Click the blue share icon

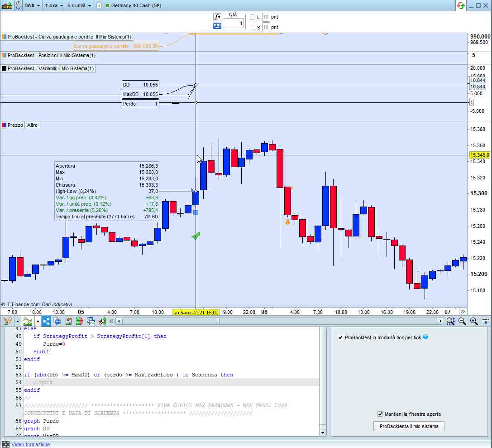point(46,321)
